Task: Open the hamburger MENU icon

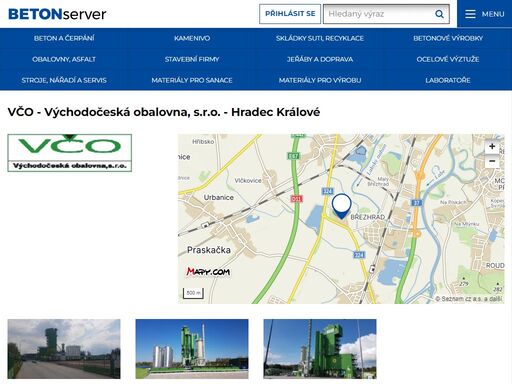Action: click(x=470, y=14)
